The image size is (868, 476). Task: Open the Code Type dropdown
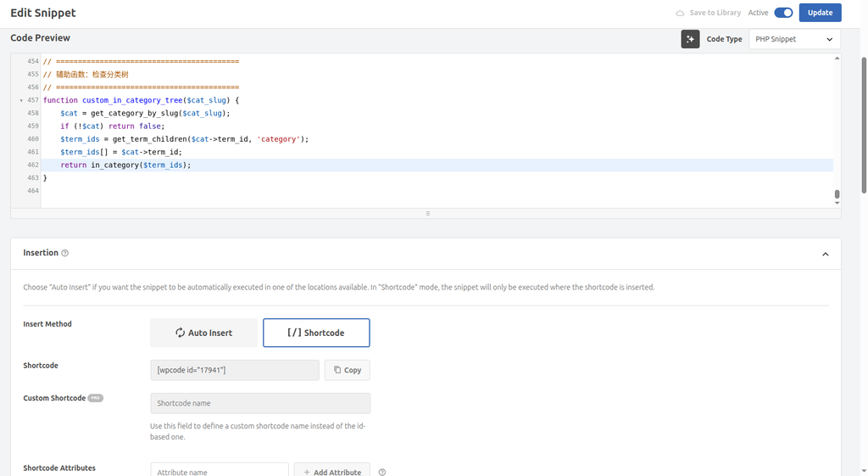tap(794, 39)
